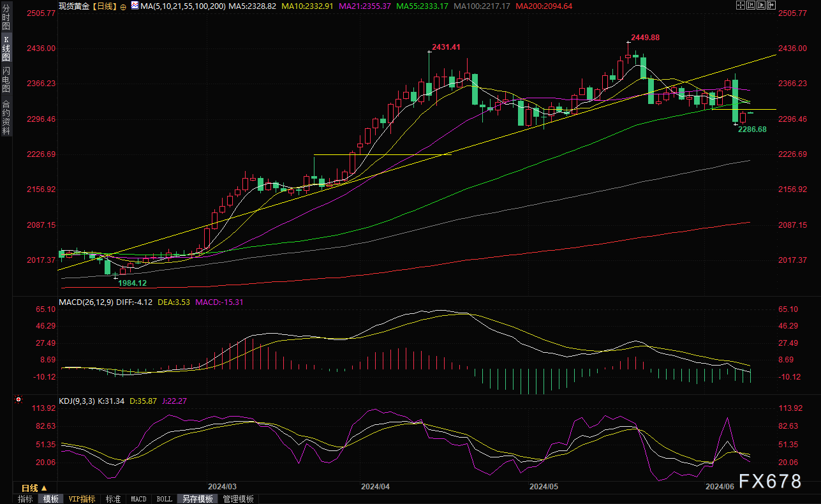Click 另存模板 to save template

(x=196, y=499)
